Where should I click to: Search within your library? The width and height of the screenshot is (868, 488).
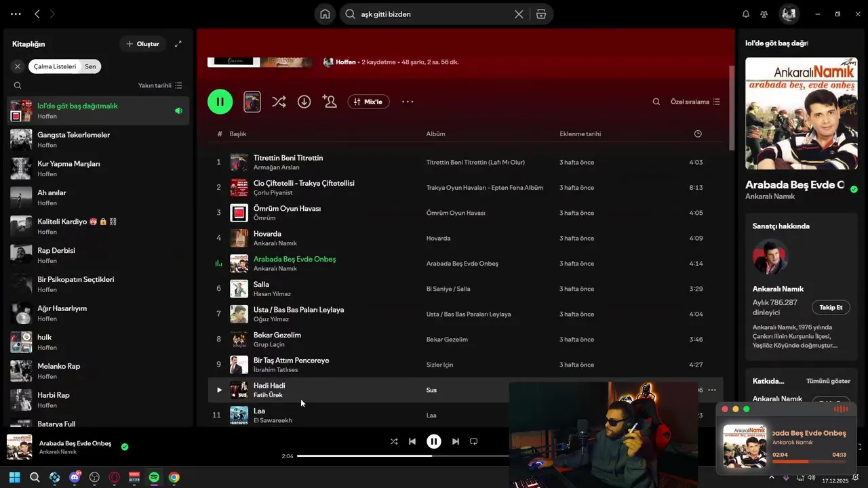coord(18,85)
